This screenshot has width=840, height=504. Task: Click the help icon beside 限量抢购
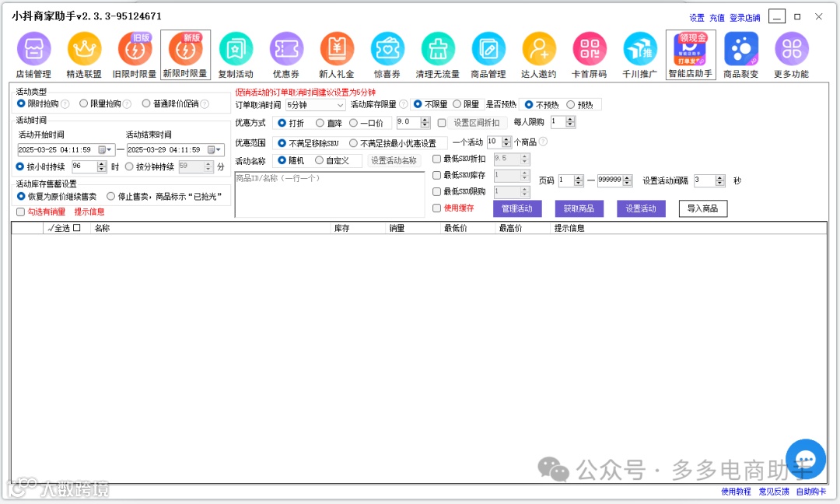coord(127,104)
